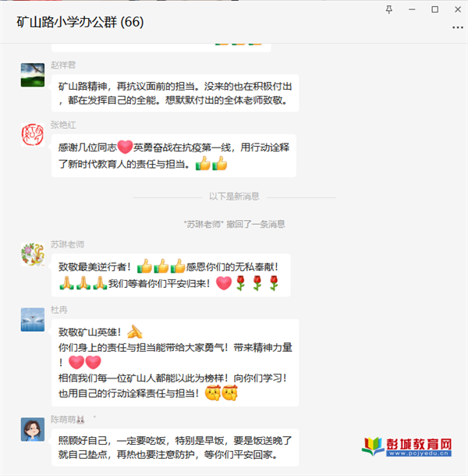Click the 以下是新消息 divider label
The width and height of the screenshot is (468, 476).
[234, 197]
